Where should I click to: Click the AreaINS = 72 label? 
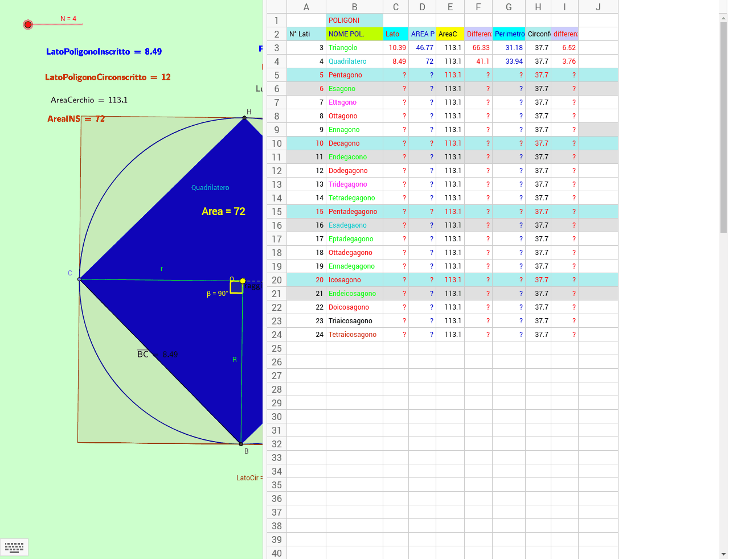point(76,119)
